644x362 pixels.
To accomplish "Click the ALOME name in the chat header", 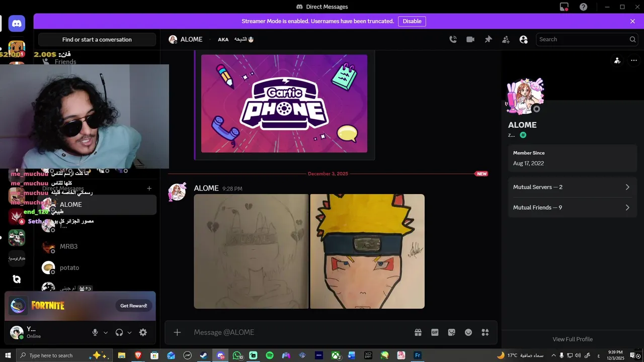I will 192,39.
